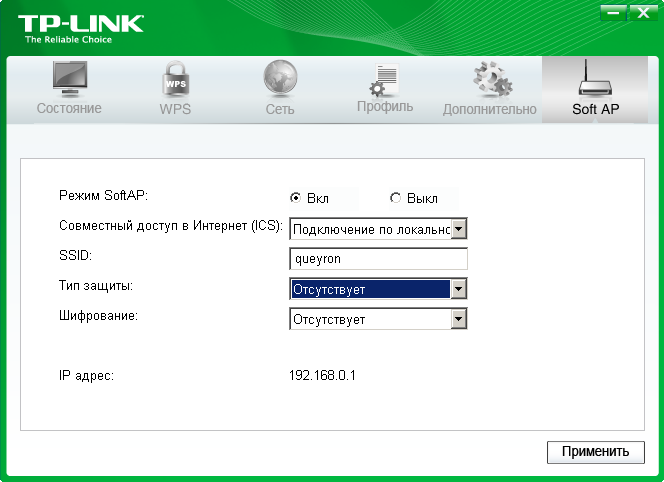
Task: Open the Сеть globe icon
Action: (280, 78)
